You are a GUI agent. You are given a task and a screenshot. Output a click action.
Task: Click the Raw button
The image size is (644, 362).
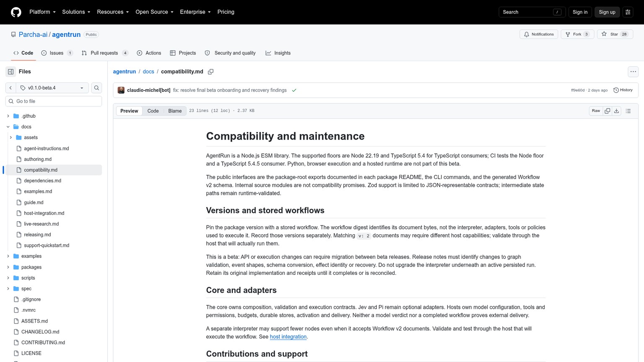596,111
